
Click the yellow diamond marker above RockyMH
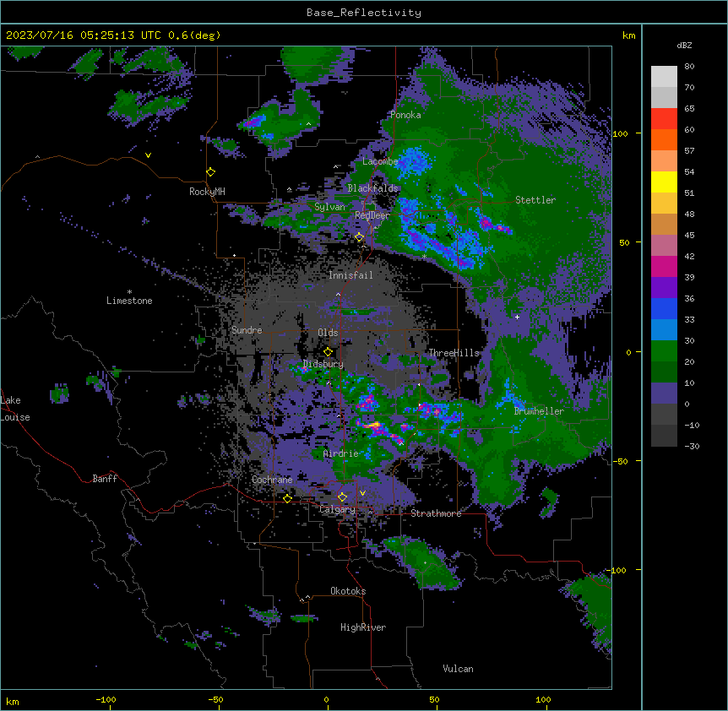tap(210, 172)
